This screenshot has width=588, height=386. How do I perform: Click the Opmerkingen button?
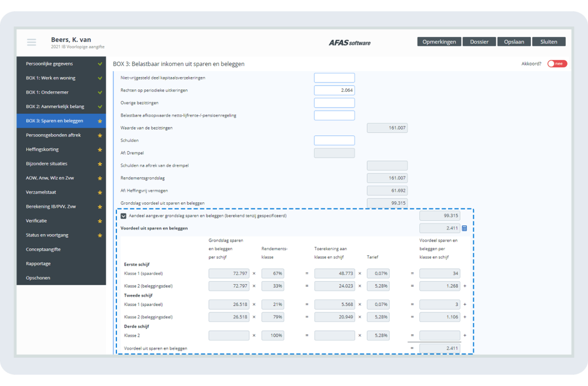pos(439,42)
